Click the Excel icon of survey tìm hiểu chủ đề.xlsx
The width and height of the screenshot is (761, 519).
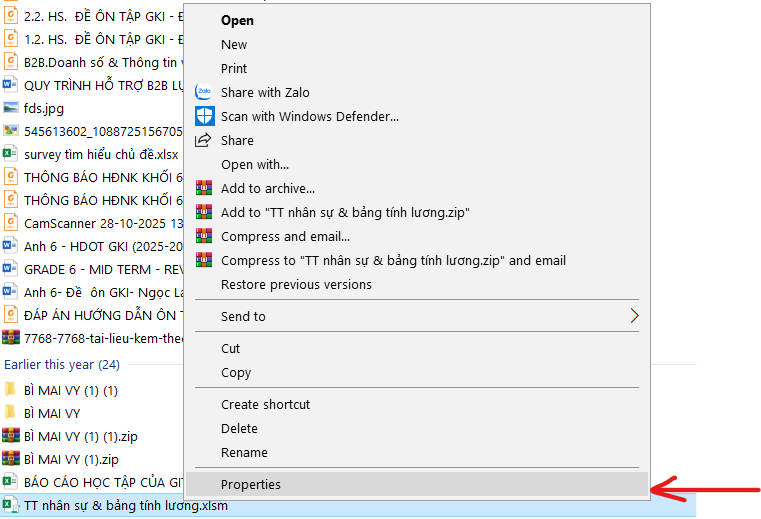pyautogui.click(x=11, y=153)
